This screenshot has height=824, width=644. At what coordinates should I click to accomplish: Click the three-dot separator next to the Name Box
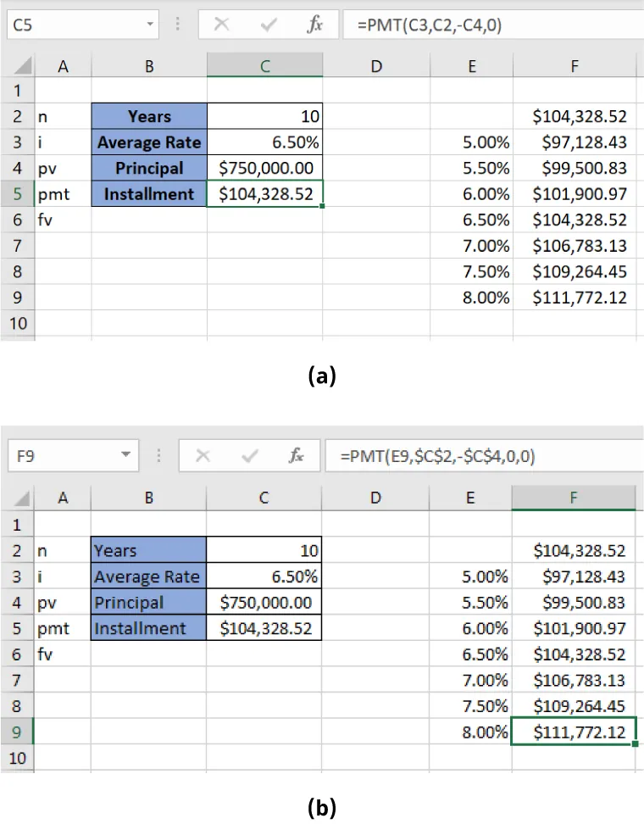click(176, 24)
